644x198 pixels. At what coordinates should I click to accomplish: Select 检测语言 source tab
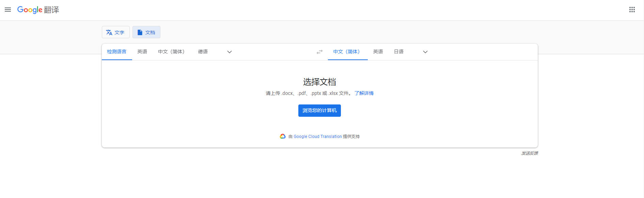(x=117, y=52)
